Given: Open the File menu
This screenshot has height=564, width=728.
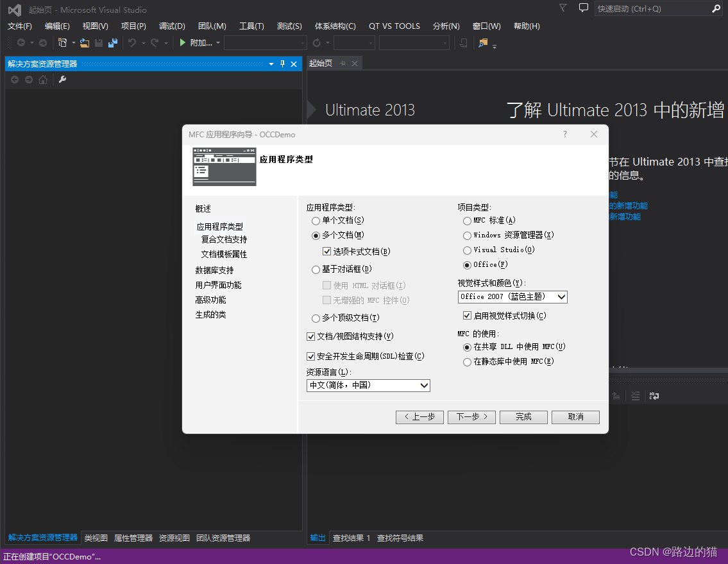Looking at the screenshot, I should click(19, 26).
